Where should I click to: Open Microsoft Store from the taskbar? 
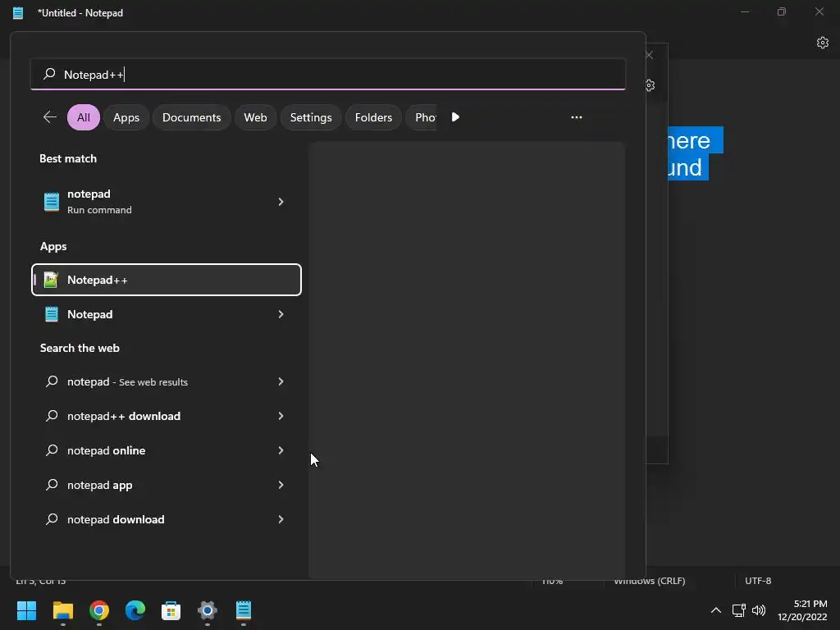[x=171, y=610]
